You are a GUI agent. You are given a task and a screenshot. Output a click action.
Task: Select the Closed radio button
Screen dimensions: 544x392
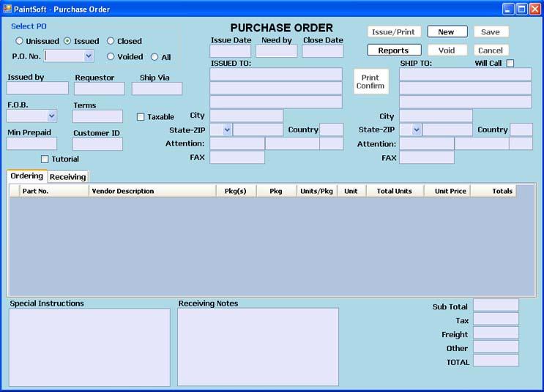tap(111, 41)
